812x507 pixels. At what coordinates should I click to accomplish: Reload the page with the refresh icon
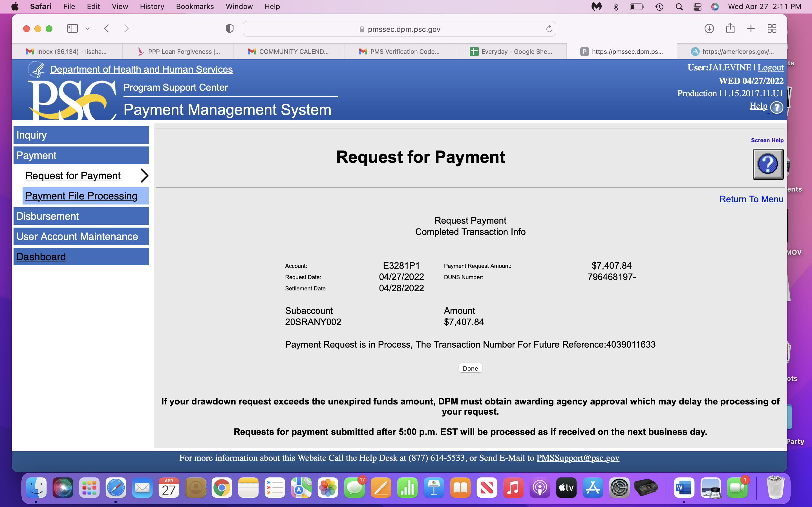coord(549,29)
